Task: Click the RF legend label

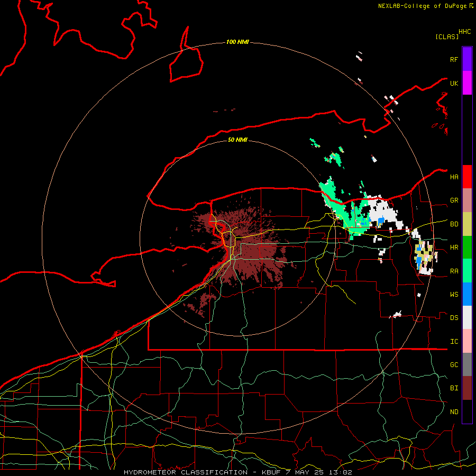Action: [x=454, y=59]
